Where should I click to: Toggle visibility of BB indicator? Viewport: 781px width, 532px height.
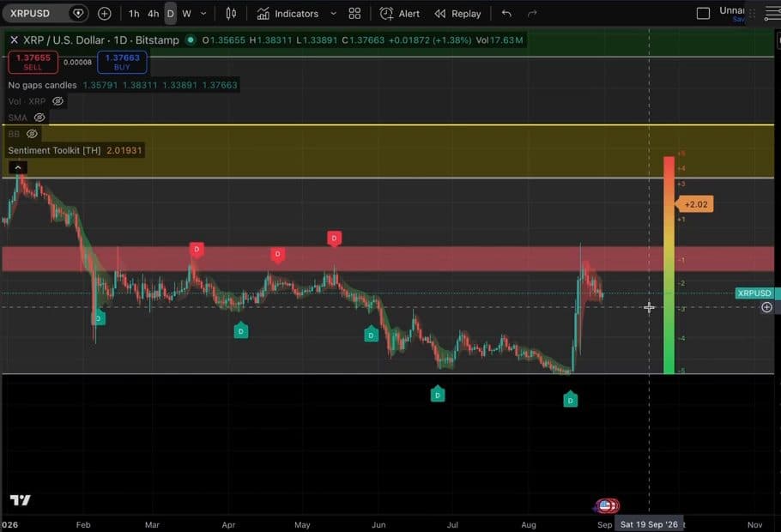32,134
